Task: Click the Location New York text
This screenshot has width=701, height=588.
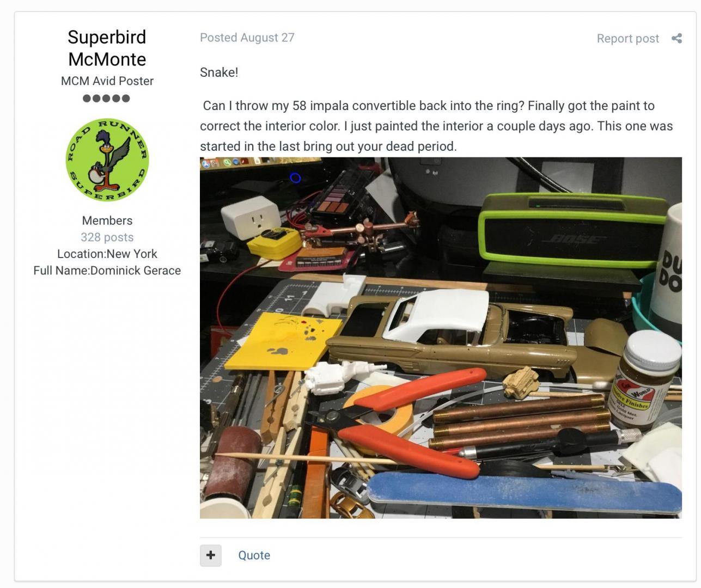Action: (107, 254)
